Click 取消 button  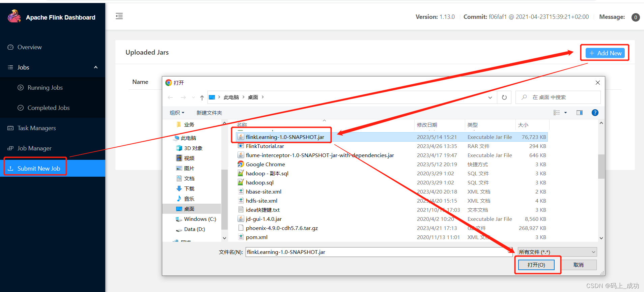tap(578, 265)
